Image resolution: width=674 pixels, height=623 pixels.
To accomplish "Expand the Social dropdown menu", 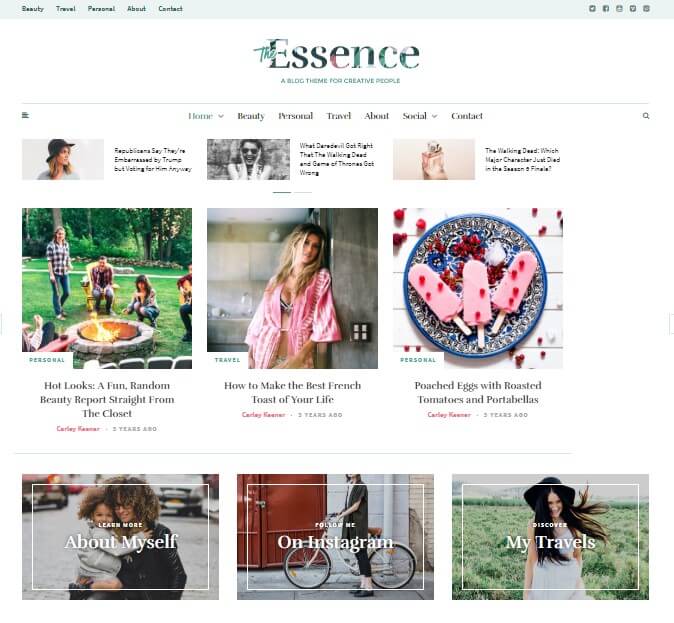I will [420, 116].
